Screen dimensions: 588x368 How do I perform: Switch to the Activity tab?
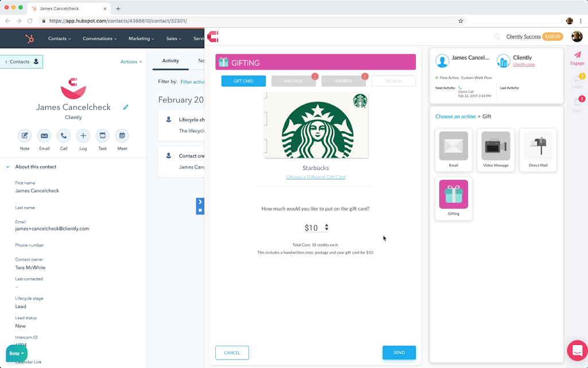[170, 61]
